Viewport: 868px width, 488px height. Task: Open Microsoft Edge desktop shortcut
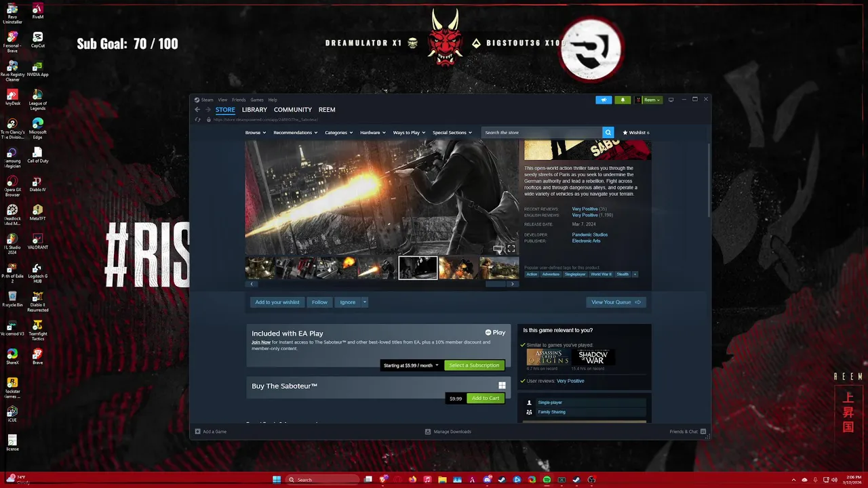[x=38, y=127]
